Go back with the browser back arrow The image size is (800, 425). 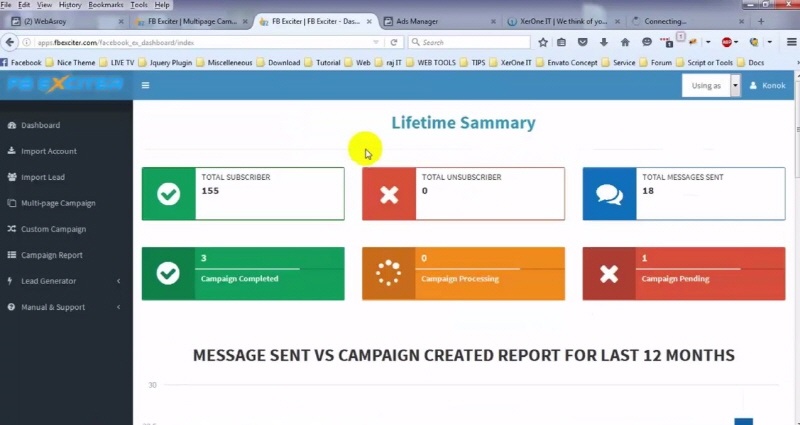[x=9, y=42]
